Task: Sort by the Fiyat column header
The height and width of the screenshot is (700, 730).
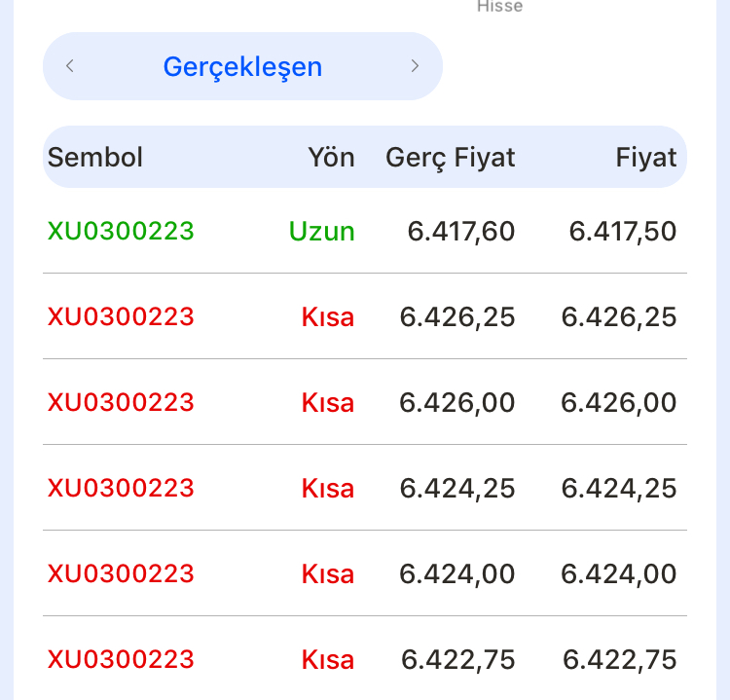Action: pos(645,158)
